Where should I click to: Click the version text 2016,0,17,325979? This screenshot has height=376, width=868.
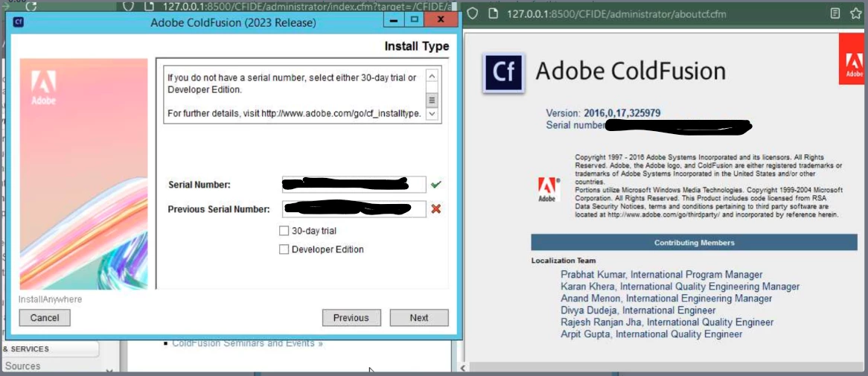pos(622,113)
